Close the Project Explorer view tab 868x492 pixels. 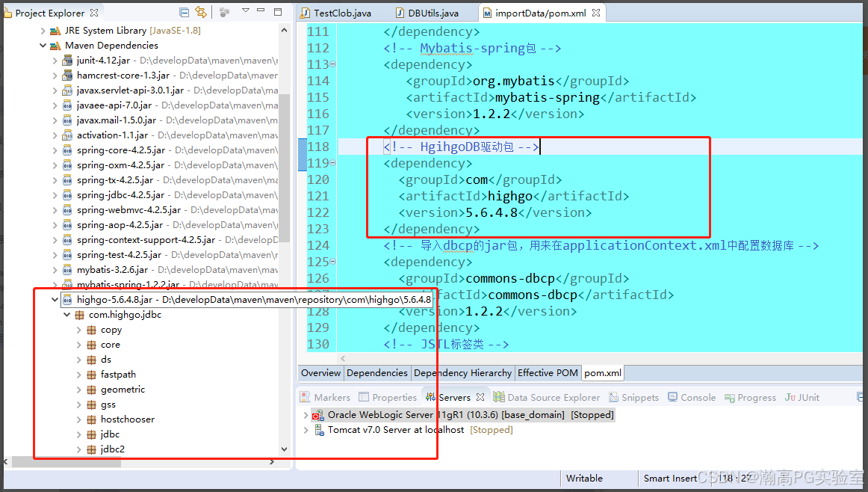click(x=94, y=12)
